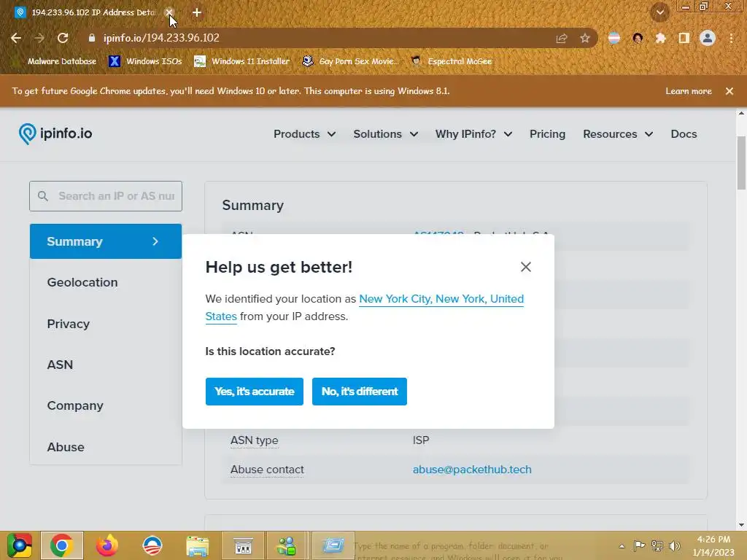747x560 pixels.
Task: Click Learn more on Chrome update bar
Action: point(689,91)
